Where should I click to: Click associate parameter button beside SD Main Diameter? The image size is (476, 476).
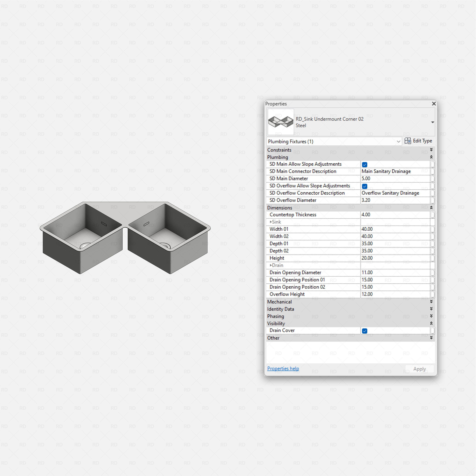[x=433, y=178]
